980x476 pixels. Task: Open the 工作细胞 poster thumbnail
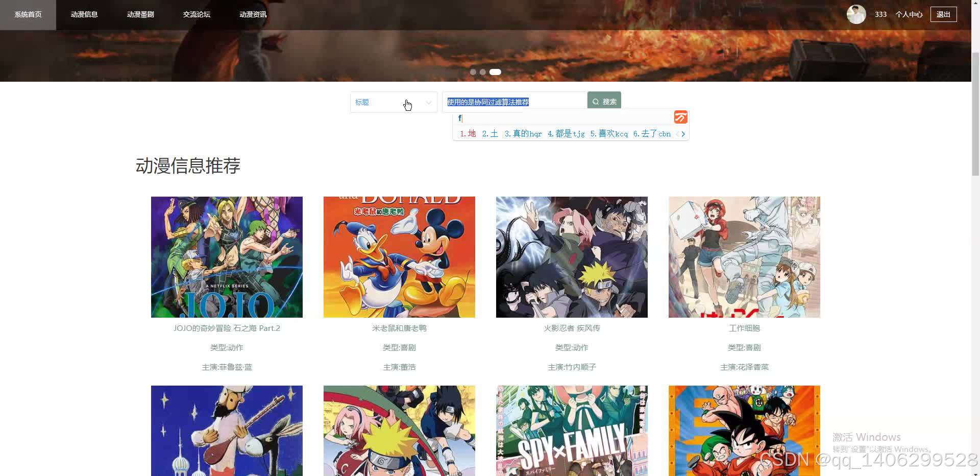coord(744,257)
